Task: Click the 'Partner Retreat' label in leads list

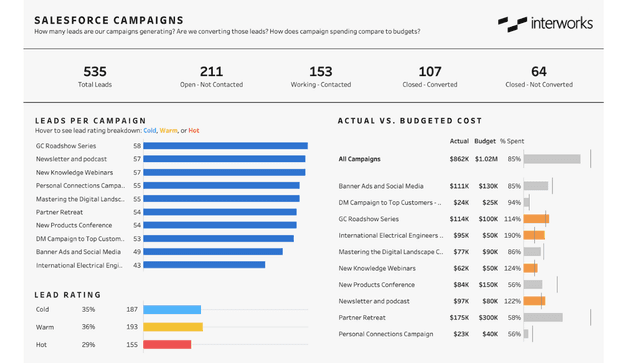Action: coord(59,212)
